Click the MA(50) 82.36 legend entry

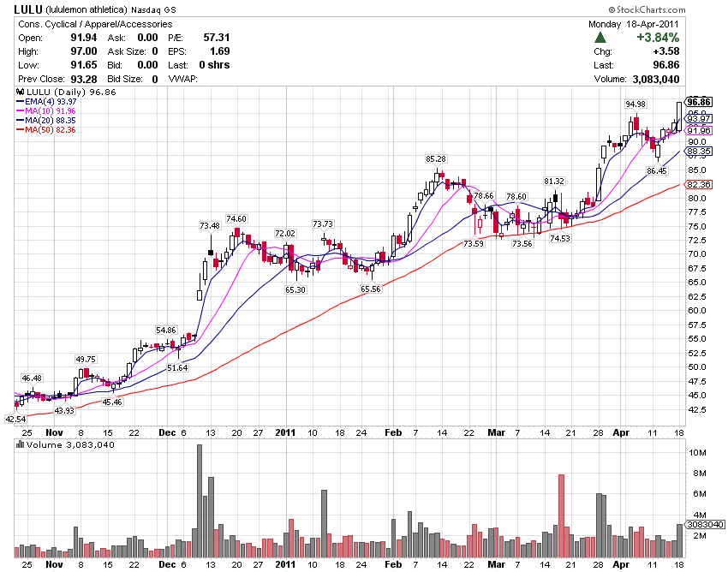(46, 130)
